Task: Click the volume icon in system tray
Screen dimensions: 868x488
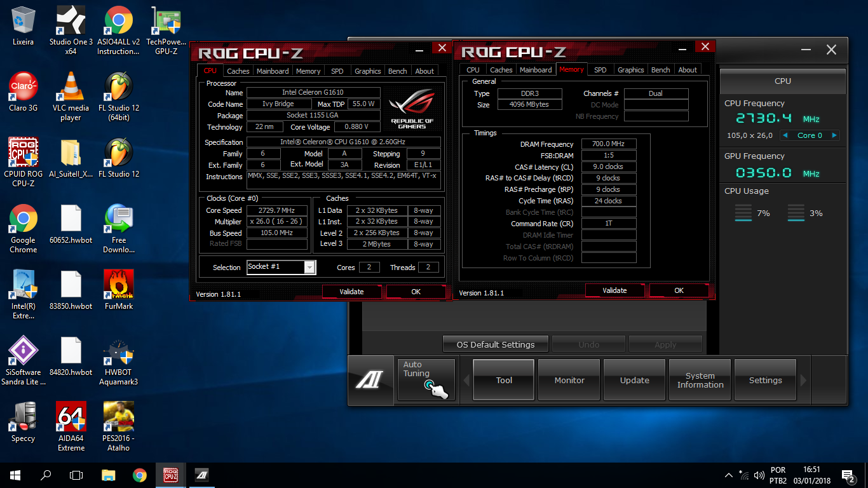Action: pyautogui.click(x=759, y=475)
